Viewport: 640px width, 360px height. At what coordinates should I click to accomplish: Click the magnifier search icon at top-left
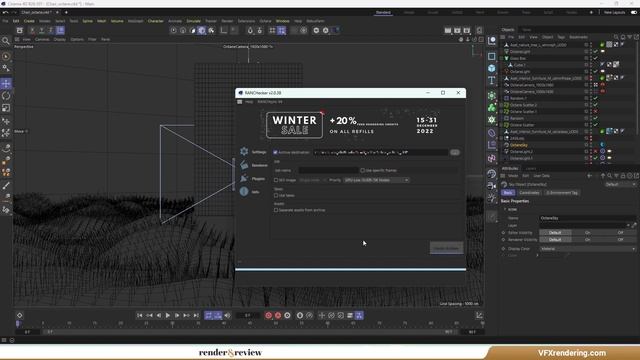click(6, 40)
